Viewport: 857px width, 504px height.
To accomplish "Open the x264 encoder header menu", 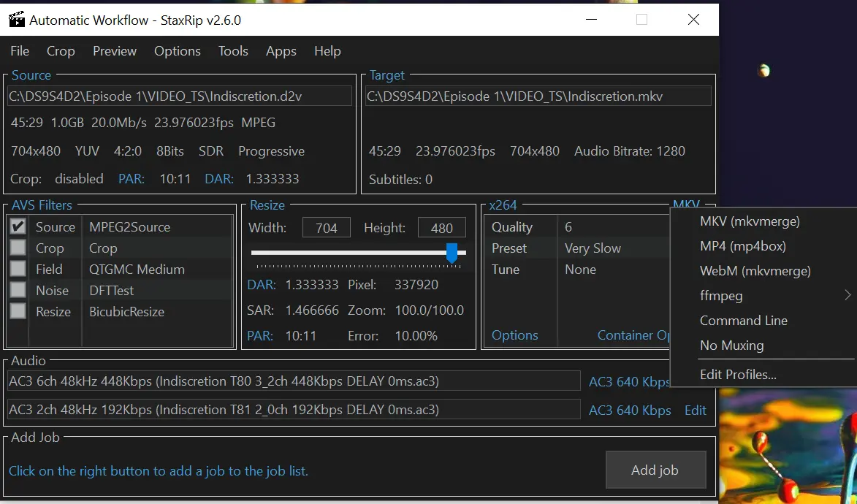I will pyautogui.click(x=503, y=205).
